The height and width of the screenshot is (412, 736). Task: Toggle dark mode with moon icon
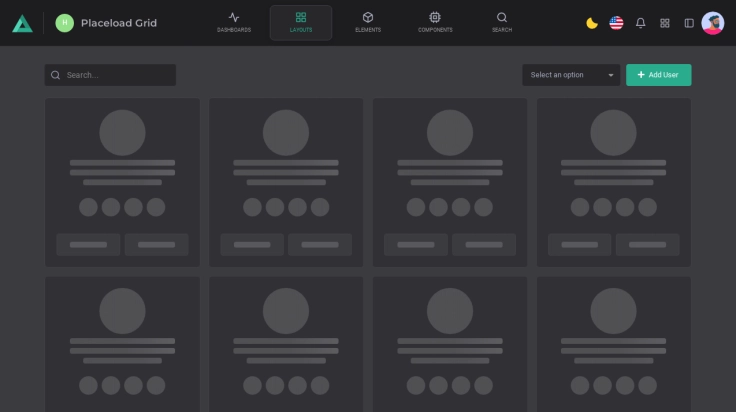point(592,23)
